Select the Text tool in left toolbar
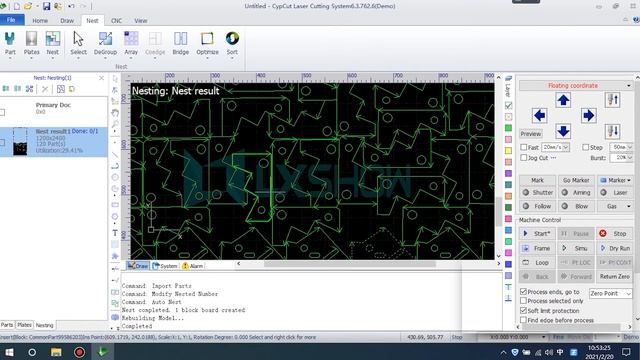 click(115, 233)
